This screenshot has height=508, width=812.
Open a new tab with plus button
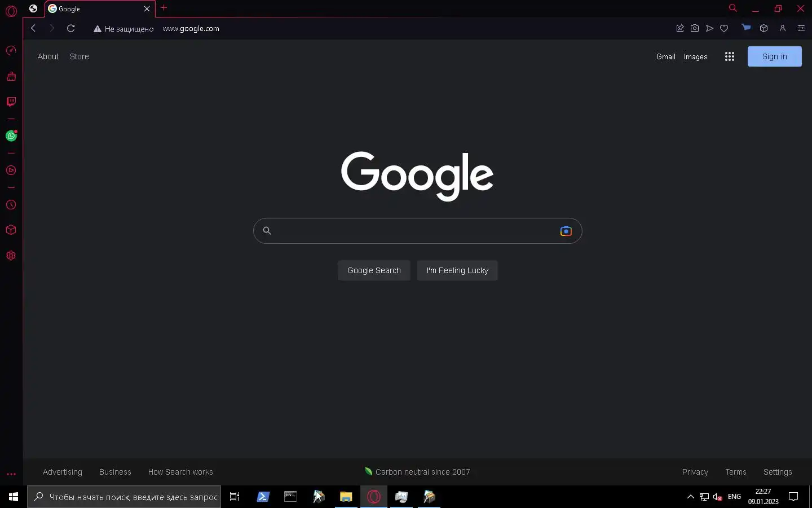pyautogui.click(x=164, y=8)
